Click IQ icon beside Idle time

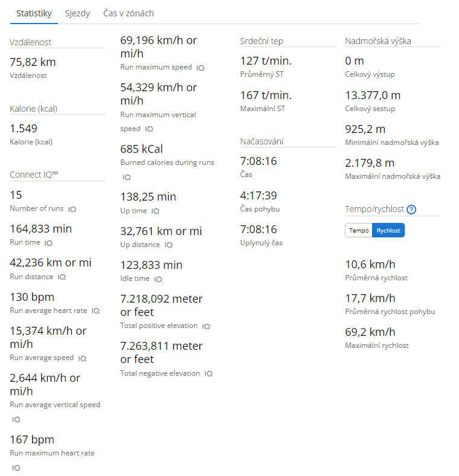point(158,280)
